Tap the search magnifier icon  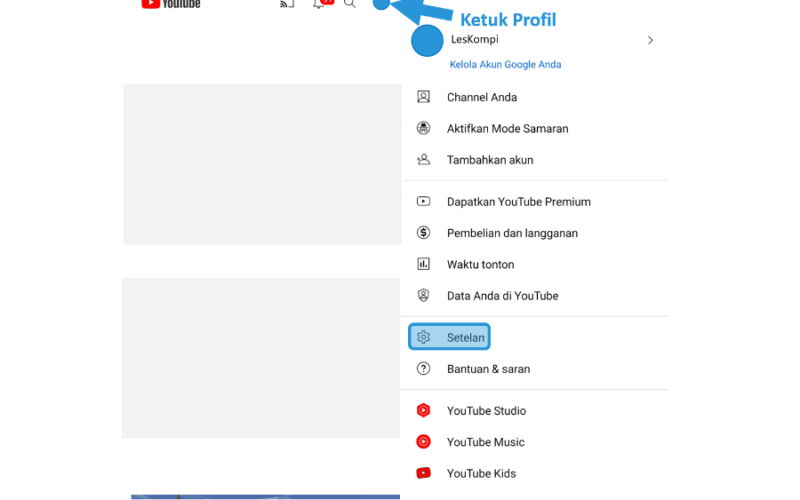coord(349,4)
